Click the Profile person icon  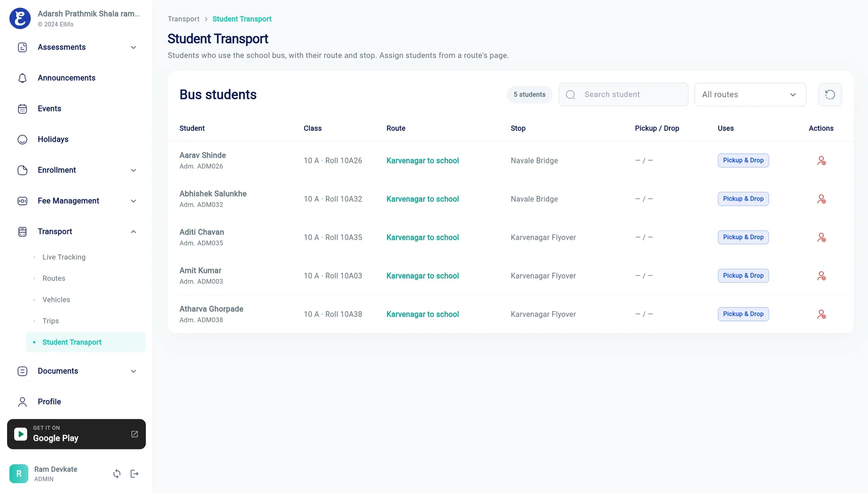point(22,402)
